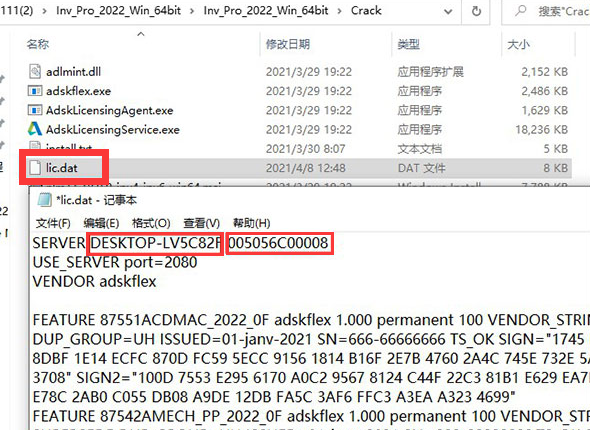This screenshot has width=590, height=430.
Task: Go to first Inv_Pro_2022_Win_64bit breadcrumb folder
Action: pos(119,11)
